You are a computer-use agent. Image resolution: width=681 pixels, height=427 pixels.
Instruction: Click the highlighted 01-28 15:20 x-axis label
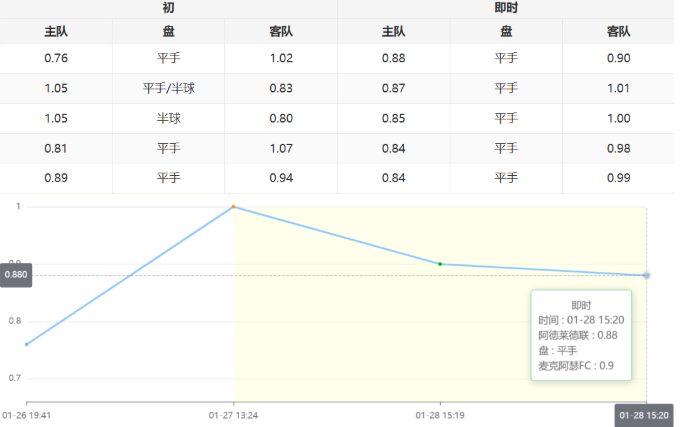pos(643,414)
